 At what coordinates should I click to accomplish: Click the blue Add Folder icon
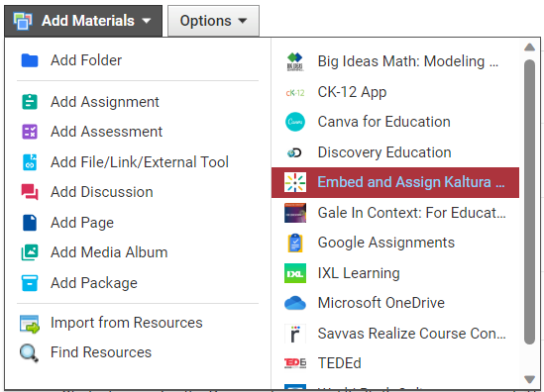point(30,60)
